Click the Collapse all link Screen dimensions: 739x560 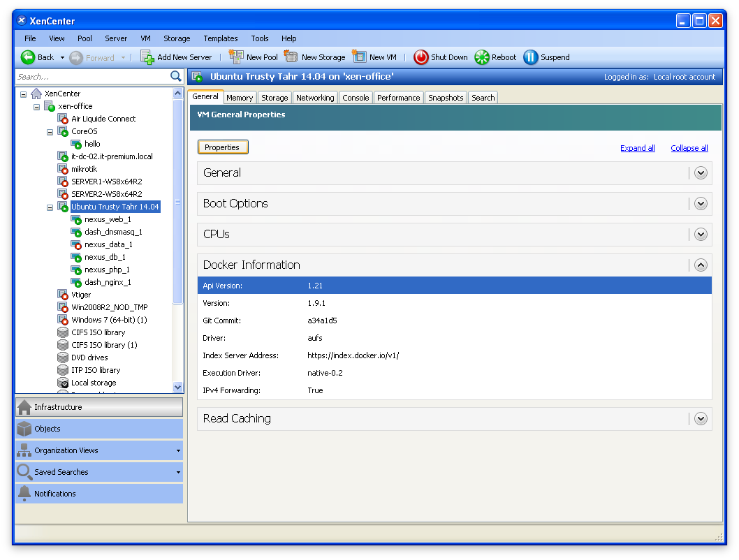click(x=689, y=148)
